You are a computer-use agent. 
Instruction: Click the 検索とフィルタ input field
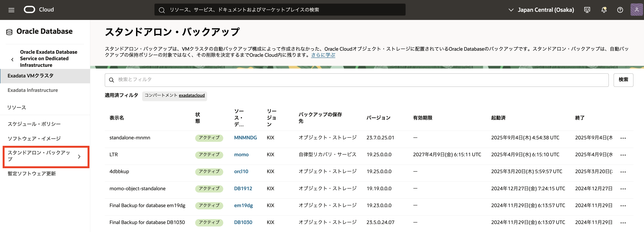click(x=356, y=80)
